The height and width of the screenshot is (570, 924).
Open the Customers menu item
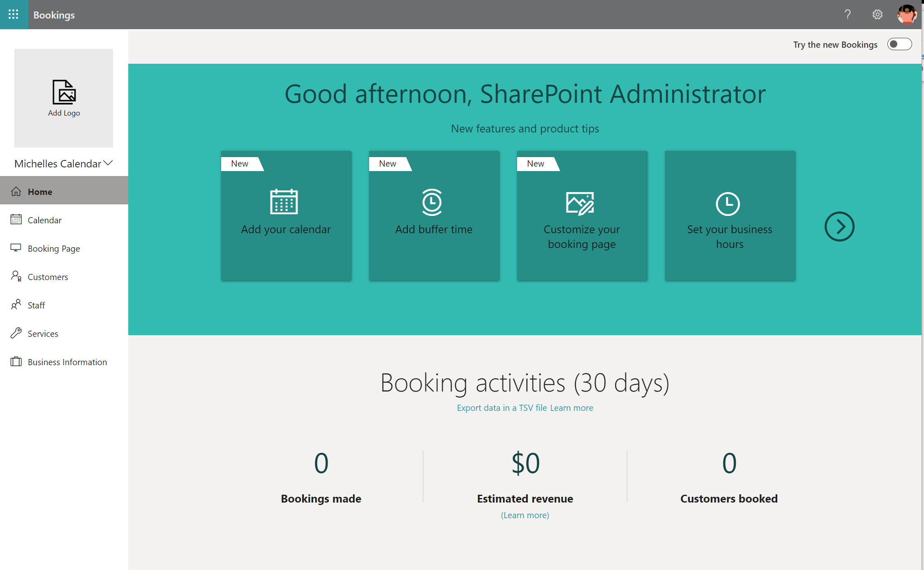(64, 277)
